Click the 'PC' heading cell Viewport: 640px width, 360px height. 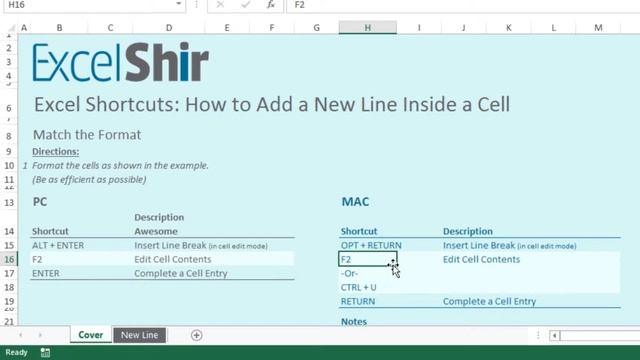(x=40, y=202)
